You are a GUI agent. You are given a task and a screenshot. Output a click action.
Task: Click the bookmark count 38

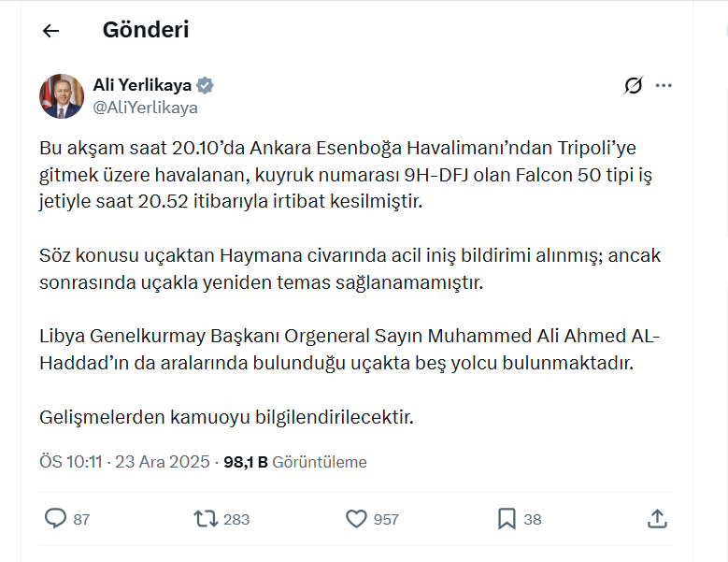[x=533, y=519]
